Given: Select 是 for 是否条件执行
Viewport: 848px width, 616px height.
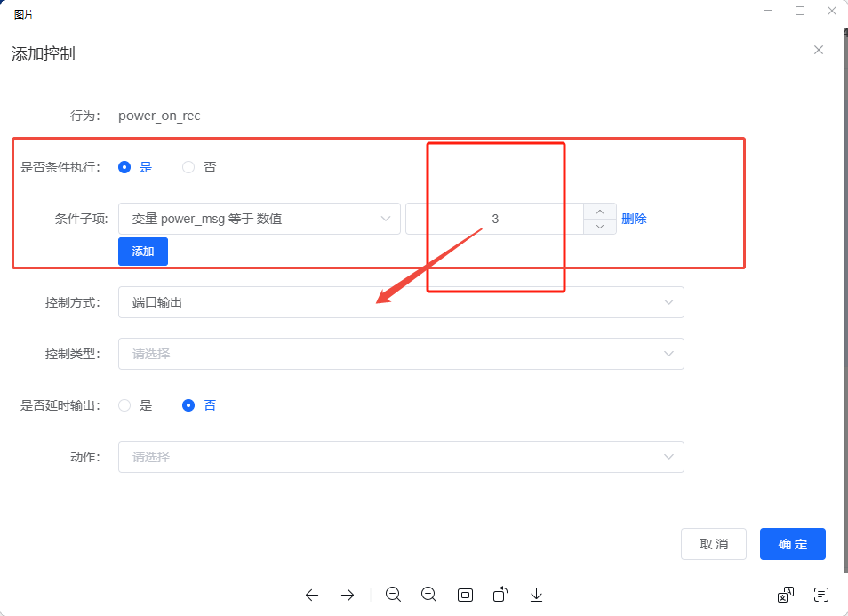Looking at the screenshot, I should (x=124, y=166).
